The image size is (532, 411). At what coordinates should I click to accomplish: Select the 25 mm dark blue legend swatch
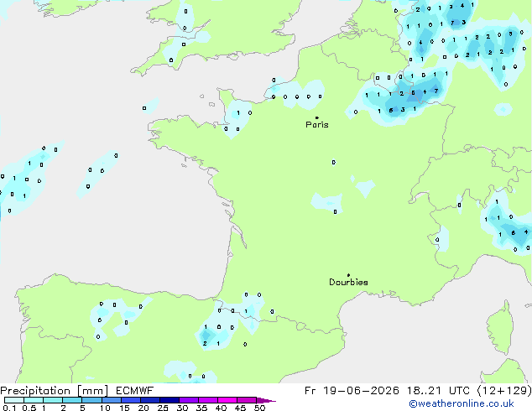(x=170, y=400)
